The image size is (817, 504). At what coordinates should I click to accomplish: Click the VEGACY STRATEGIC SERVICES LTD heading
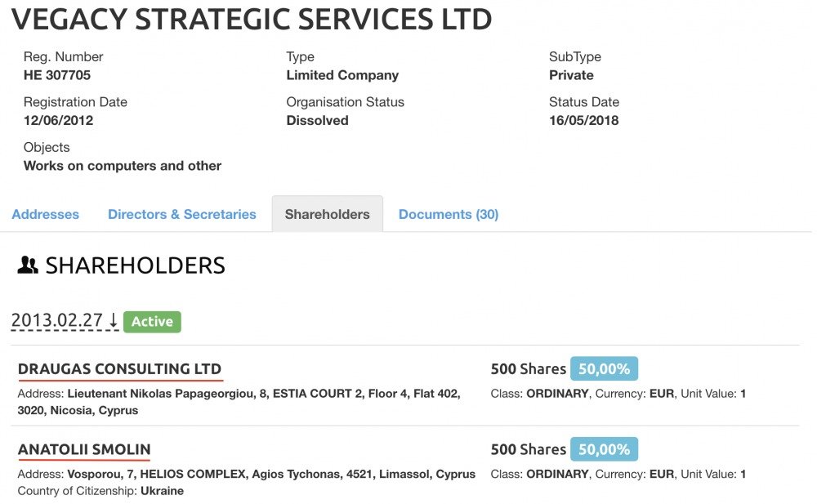click(252, 20)
